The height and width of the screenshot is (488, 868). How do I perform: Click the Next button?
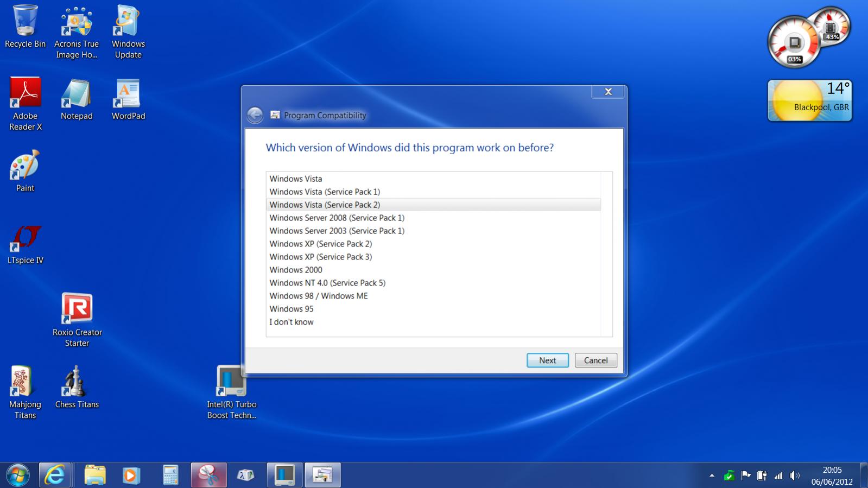pos(547,360)
